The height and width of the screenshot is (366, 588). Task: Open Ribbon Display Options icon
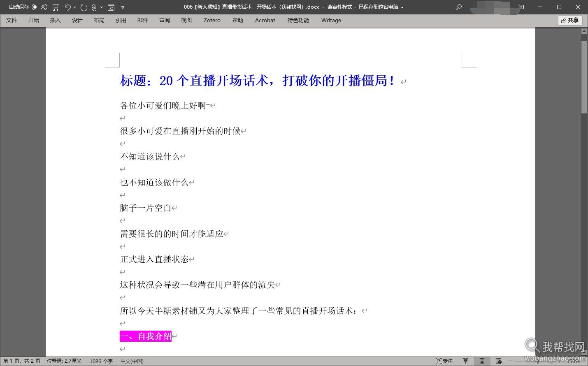click(x=521, y=7)
